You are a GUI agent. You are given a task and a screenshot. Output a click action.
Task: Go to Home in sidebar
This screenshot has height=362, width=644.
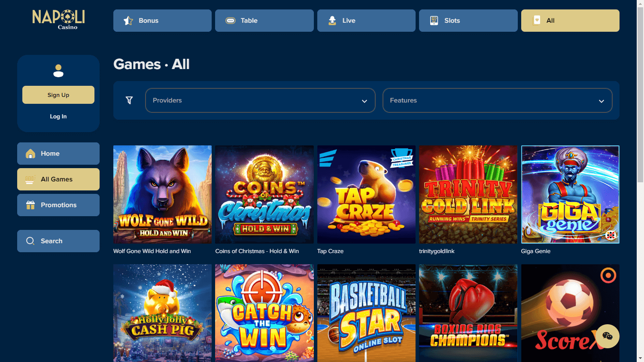pos(58,154)
